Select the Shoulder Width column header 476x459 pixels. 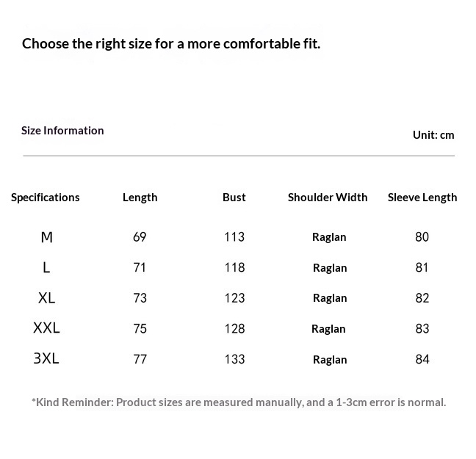point(328,197)
